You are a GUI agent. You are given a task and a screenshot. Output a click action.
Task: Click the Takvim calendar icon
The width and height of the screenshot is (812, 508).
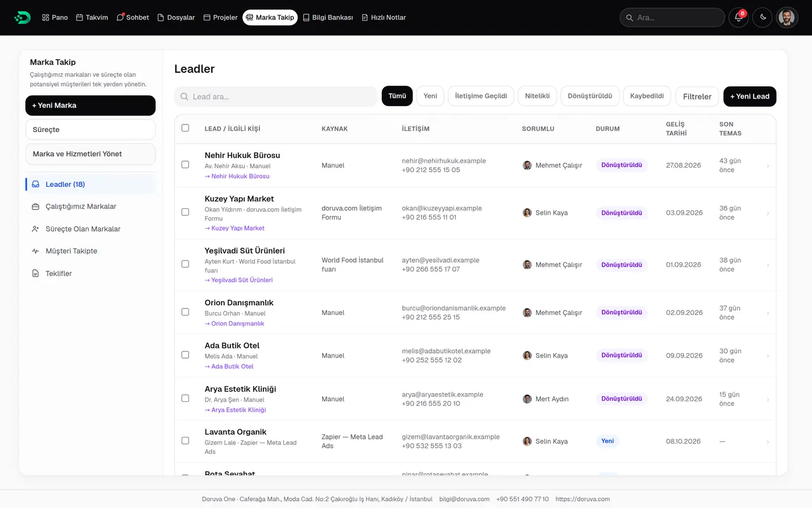coord(80,18)
